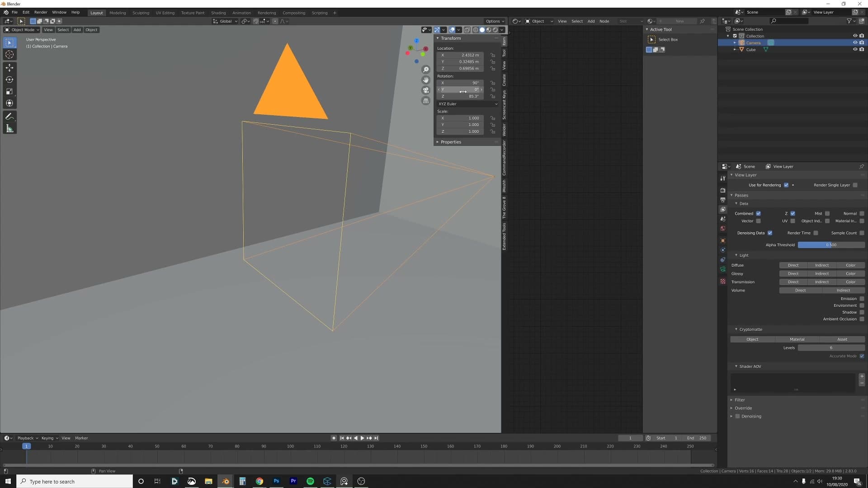The height and width of the screenshot is (488, 868).
Task: Activate the Rotate tool
Action: (x=9, y=80)
